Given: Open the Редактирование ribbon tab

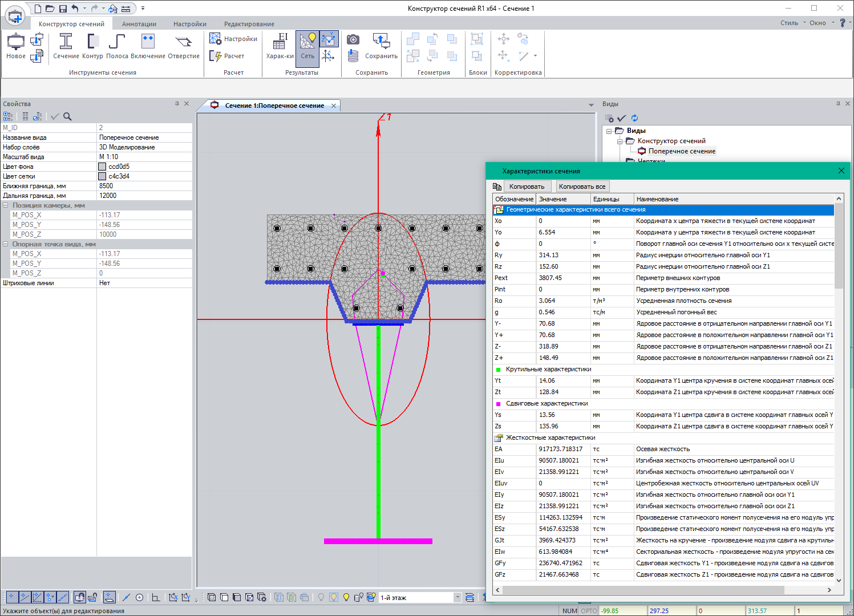Looking at the screenshot, I should tap(249, 24).
